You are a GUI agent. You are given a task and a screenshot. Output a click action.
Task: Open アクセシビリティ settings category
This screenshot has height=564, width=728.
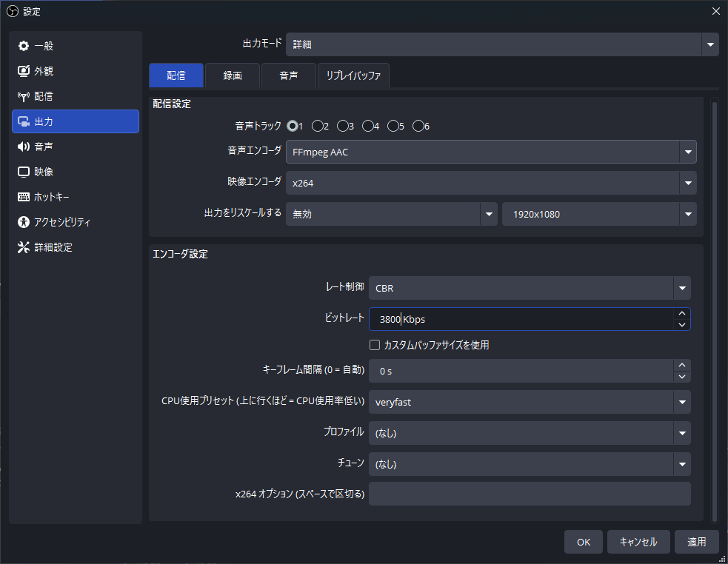76,222
